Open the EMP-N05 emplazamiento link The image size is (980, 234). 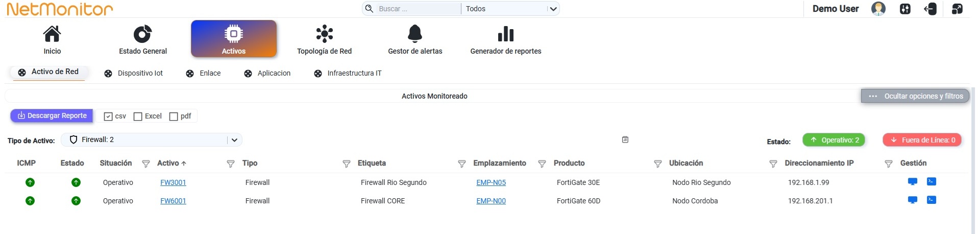[491, 182]
